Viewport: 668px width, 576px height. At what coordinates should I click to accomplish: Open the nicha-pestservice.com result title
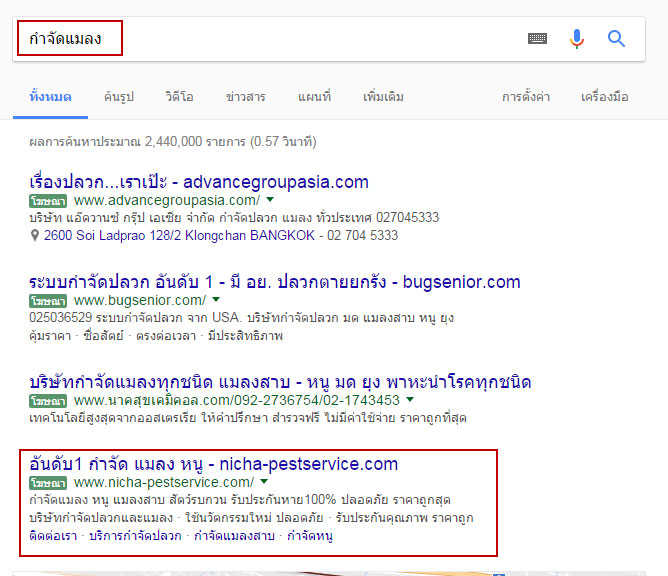click(214, 464)
